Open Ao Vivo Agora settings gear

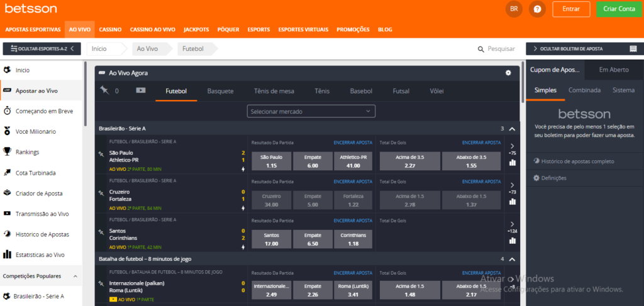pyautogui.click(x=508, y=73)
